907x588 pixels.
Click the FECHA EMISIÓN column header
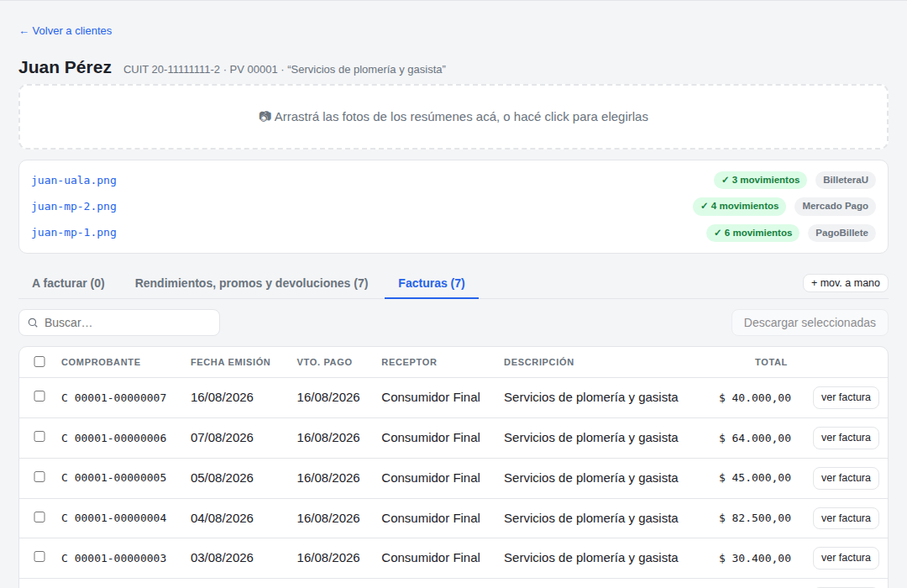230,362
